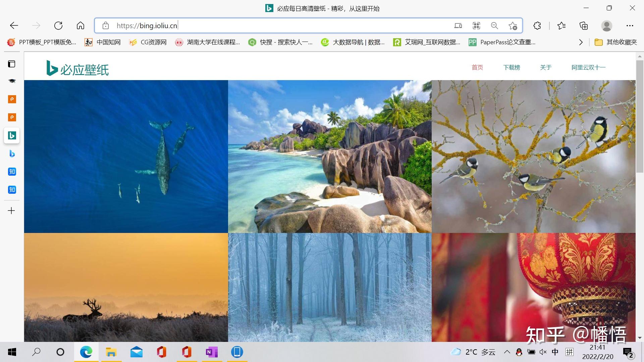Select the active Bing wallpaper vertical tab

(12, 135)
